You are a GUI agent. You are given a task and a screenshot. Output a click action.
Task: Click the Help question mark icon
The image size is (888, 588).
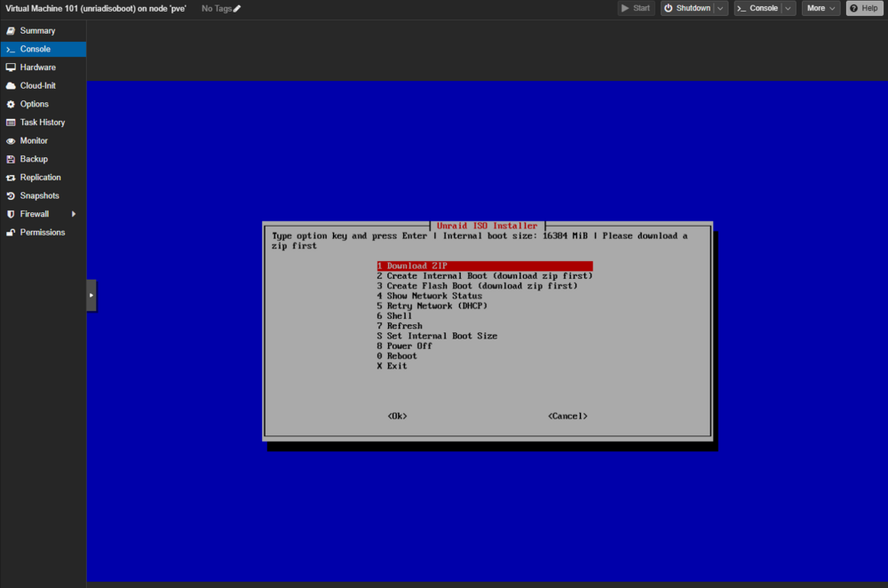[853, 8]
